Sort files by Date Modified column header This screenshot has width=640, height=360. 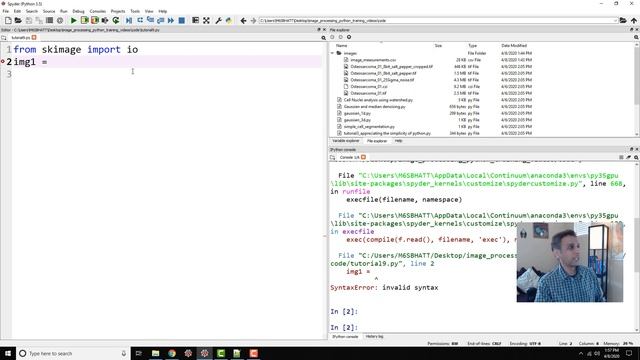(x=514, y=46)
